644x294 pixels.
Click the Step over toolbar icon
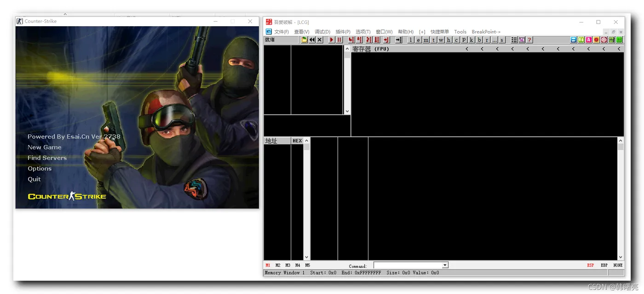359,40
